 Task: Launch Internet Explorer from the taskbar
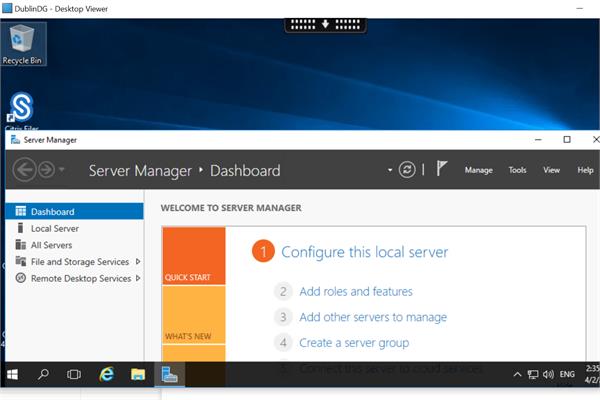coord(107,374)
